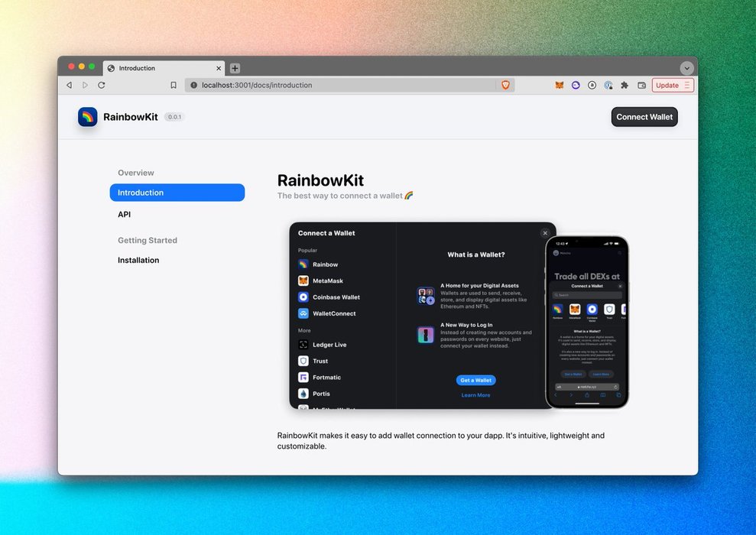Click the 'Popular' wallet group label
Screen dimensions: 756x535
307,250
